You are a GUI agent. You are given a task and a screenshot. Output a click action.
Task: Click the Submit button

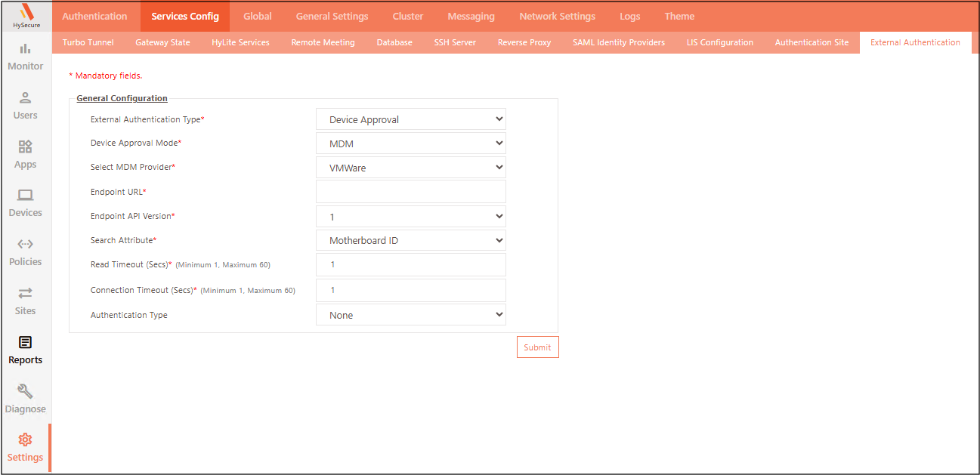(x=537, y=347)
